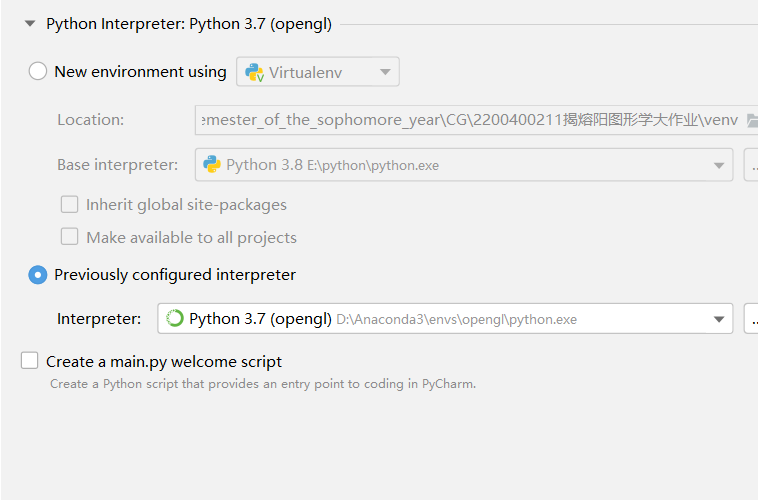
Task: Open the Virtualenv dropdown arrow
Action: [x=385, y=72]
